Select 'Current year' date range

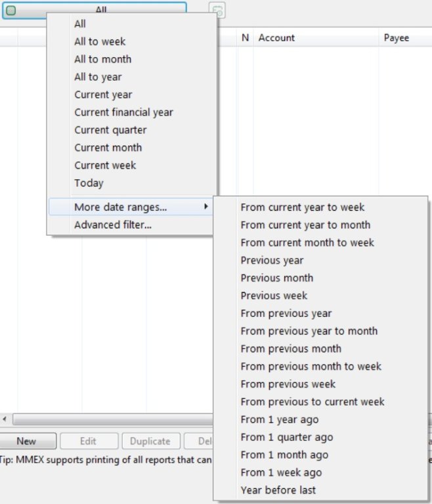click(x=132, y=94)
